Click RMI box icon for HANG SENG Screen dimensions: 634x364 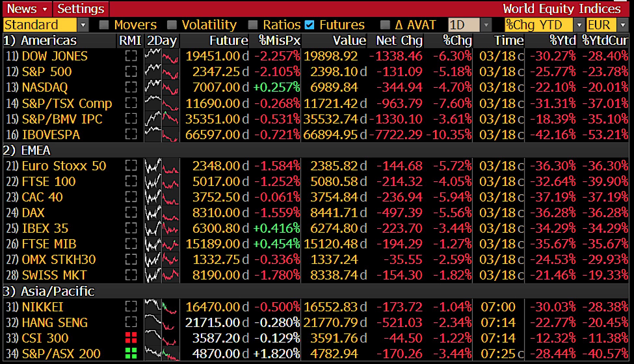[131, 323]
